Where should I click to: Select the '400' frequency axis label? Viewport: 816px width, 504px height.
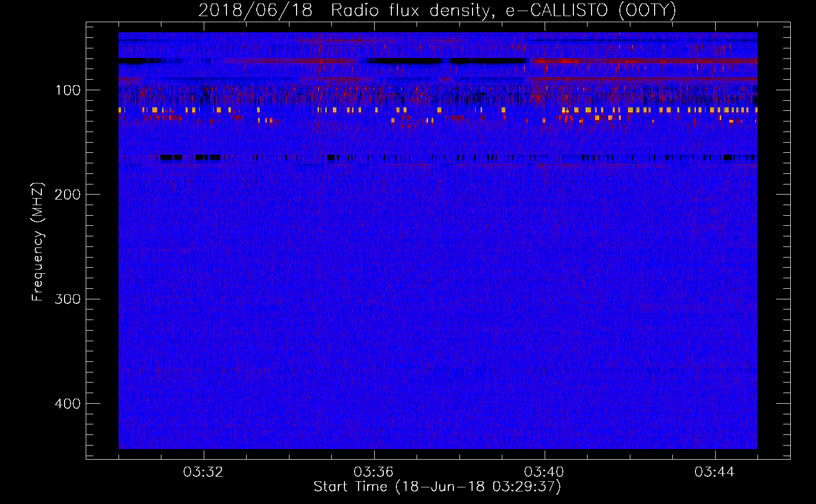coord(68,404)
